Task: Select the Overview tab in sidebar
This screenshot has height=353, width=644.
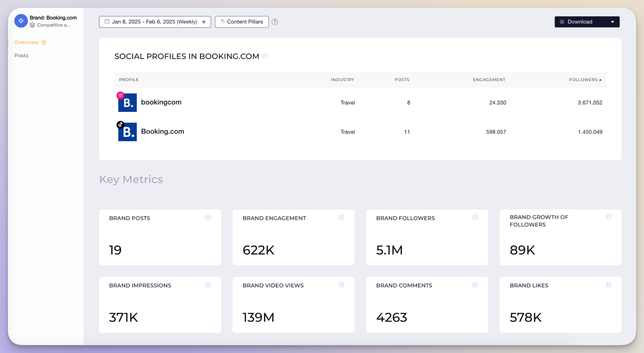Action: [x=26, y=42]
